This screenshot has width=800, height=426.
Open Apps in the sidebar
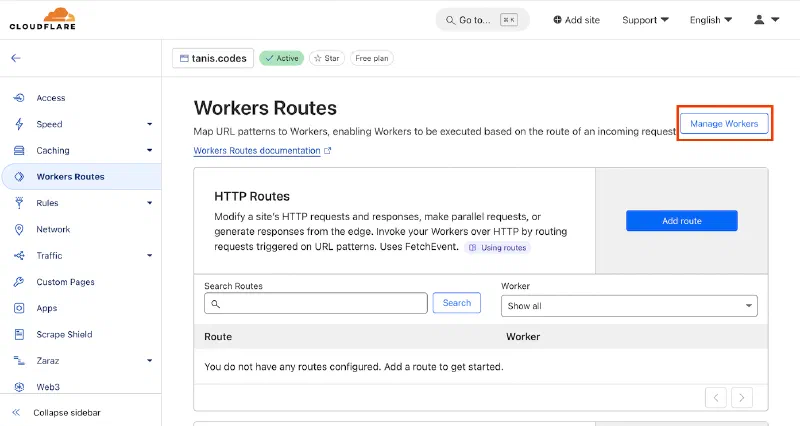tap(46, 308)
